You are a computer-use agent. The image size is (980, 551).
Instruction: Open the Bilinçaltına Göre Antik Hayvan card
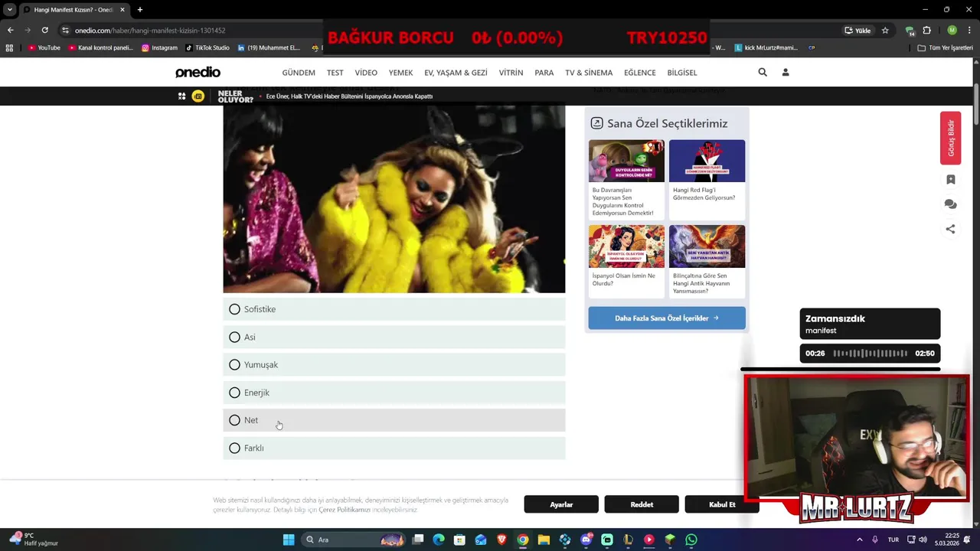coord(707,261)
